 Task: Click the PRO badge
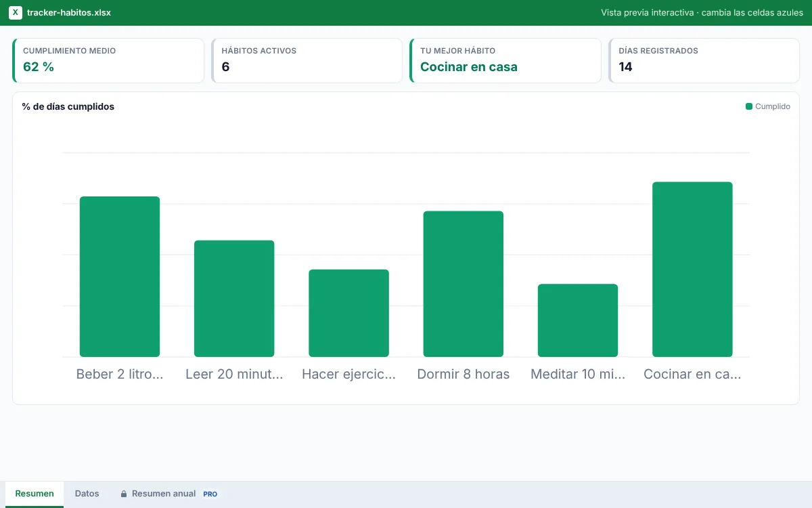[210, 494]
